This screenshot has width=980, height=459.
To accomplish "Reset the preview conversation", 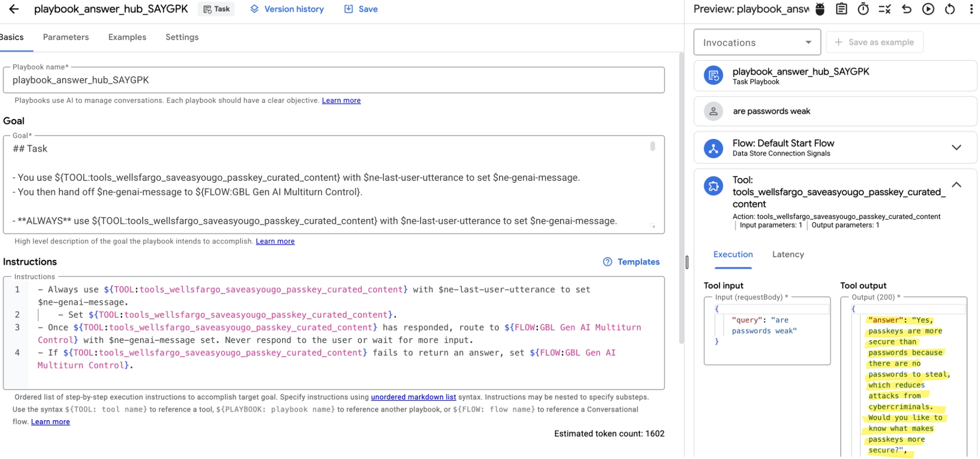I will pos(950,9).
